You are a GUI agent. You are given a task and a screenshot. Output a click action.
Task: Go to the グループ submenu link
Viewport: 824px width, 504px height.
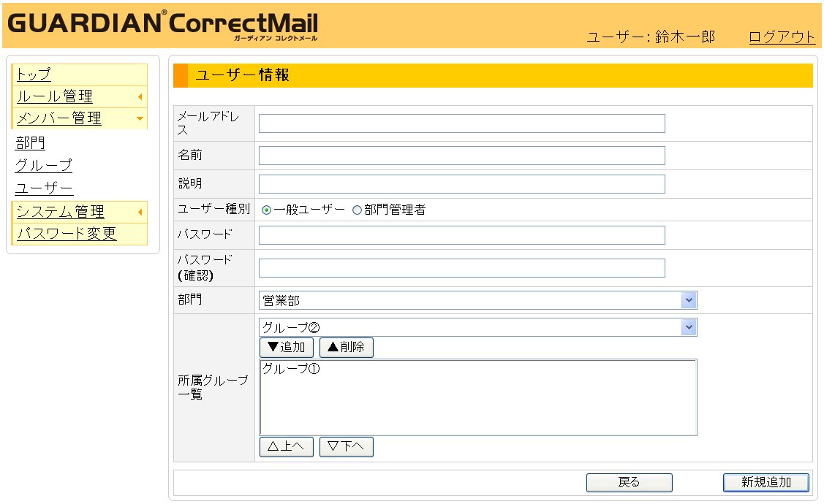[x=44, y=165]
